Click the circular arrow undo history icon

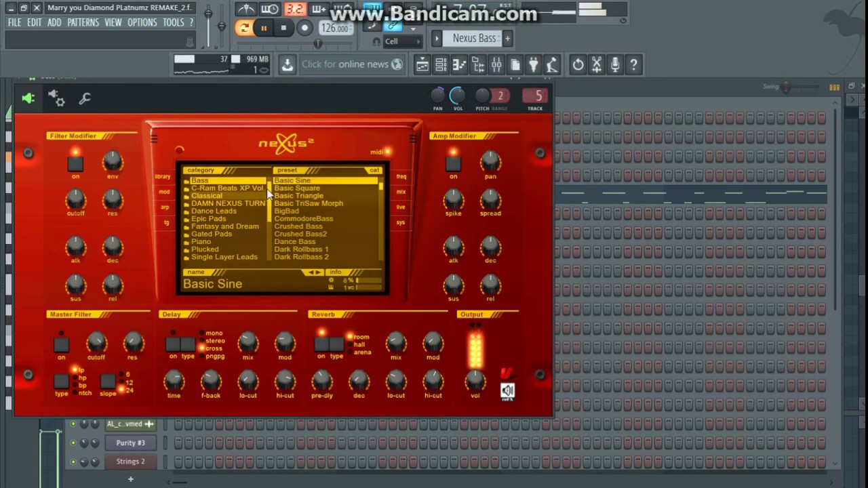578,65
